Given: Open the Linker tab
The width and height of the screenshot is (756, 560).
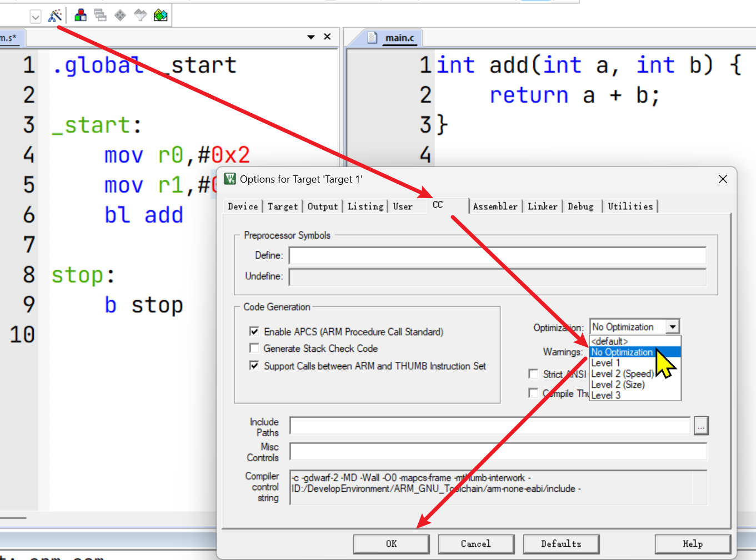Looking at the screenshot, I should click(543, 206).
